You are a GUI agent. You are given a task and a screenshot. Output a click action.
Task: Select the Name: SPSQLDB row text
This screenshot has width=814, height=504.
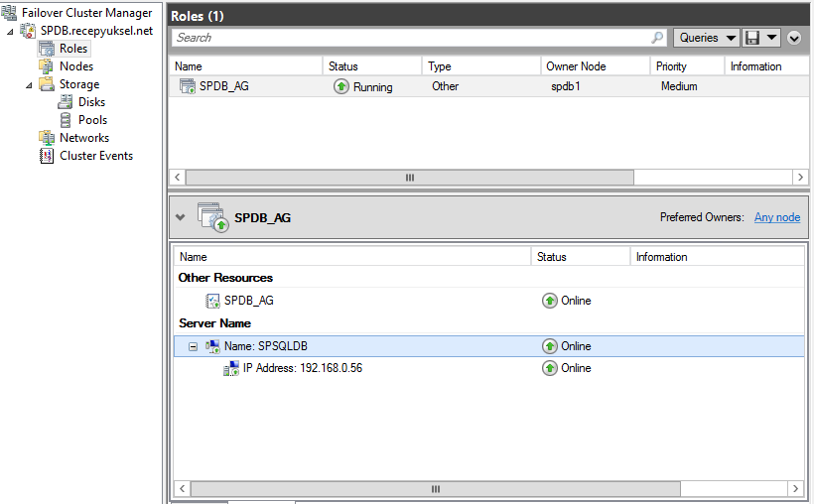266,346
